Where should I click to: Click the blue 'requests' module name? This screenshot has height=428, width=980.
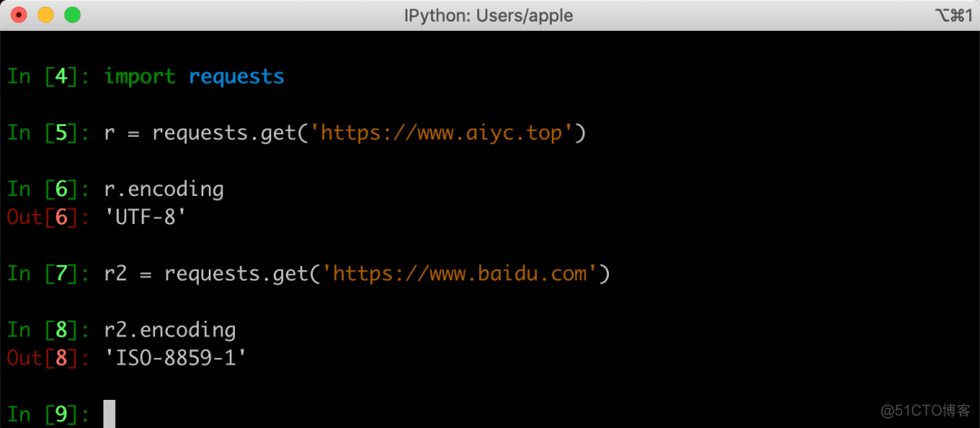(236, 77)
